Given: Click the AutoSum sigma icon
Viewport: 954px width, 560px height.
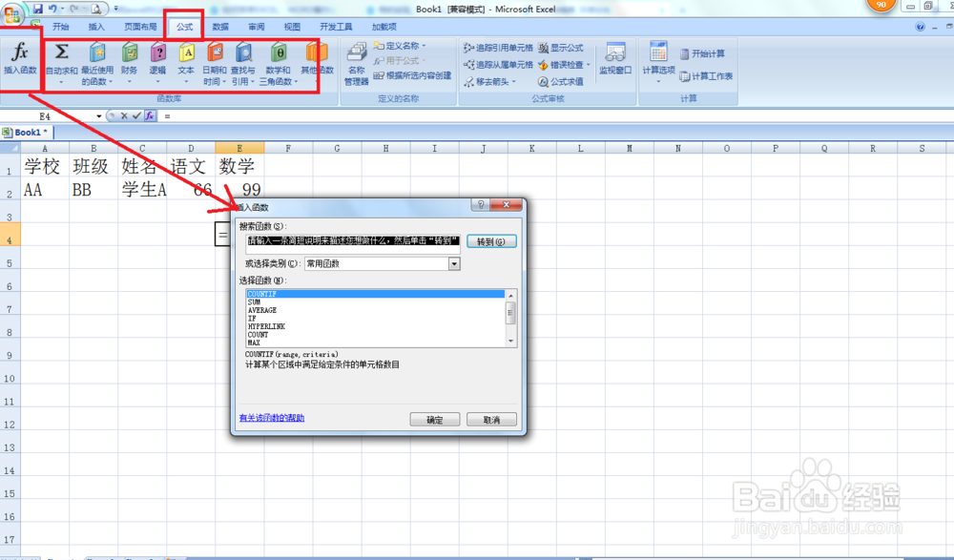Looking at the screenshot, I should (61, 52).
